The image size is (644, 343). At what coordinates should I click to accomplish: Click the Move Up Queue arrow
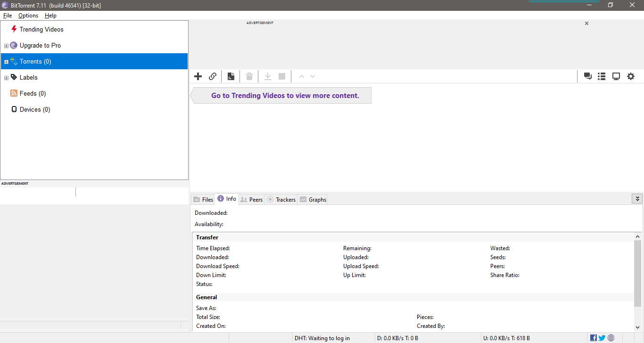pos(302,76)
